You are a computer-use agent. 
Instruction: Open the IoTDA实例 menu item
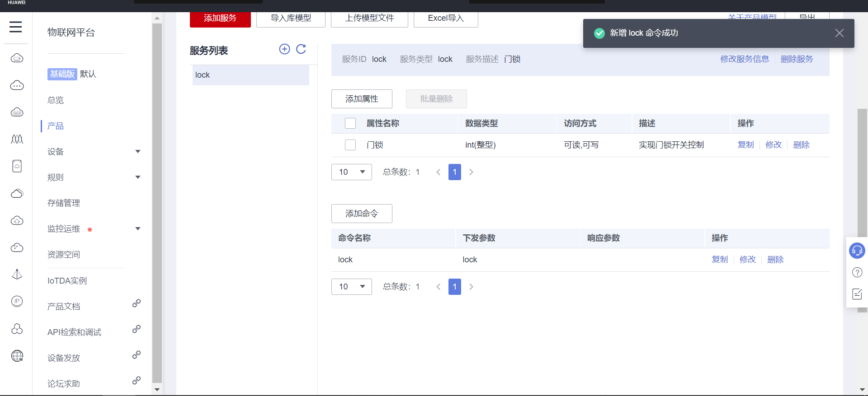pyautogui.click(x=67, y=281)
